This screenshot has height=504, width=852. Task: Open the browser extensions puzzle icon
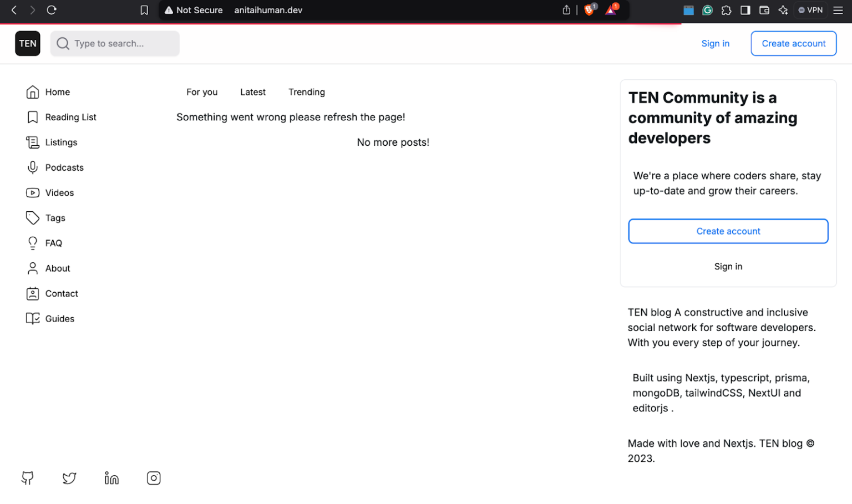point(726,10)
